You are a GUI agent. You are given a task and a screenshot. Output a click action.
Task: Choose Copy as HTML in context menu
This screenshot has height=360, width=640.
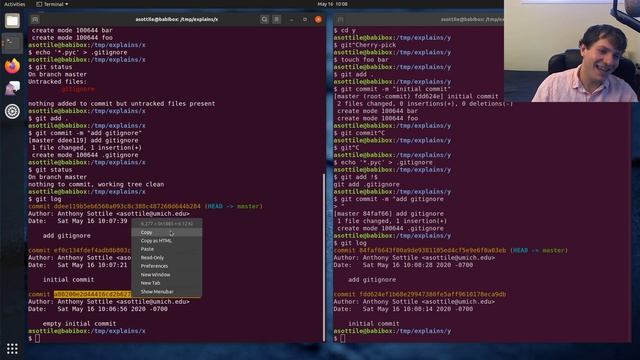coord(167,241)
